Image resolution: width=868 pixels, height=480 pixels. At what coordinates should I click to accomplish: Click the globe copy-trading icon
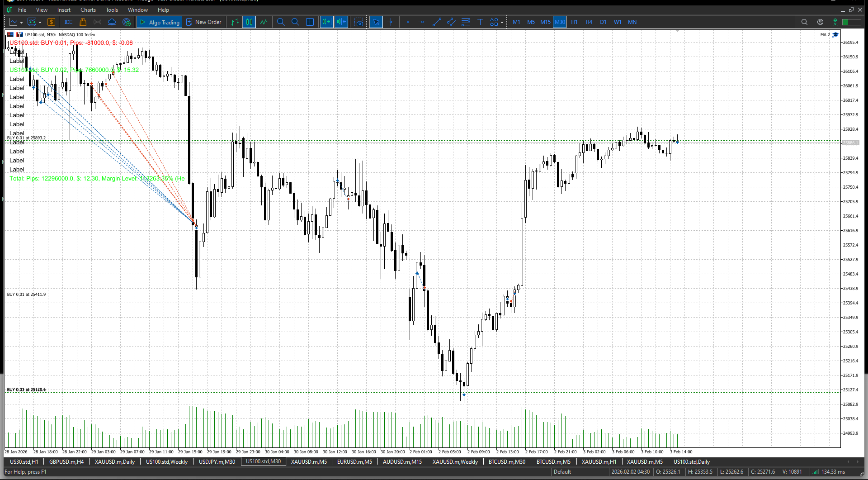[x=127, y=22]
